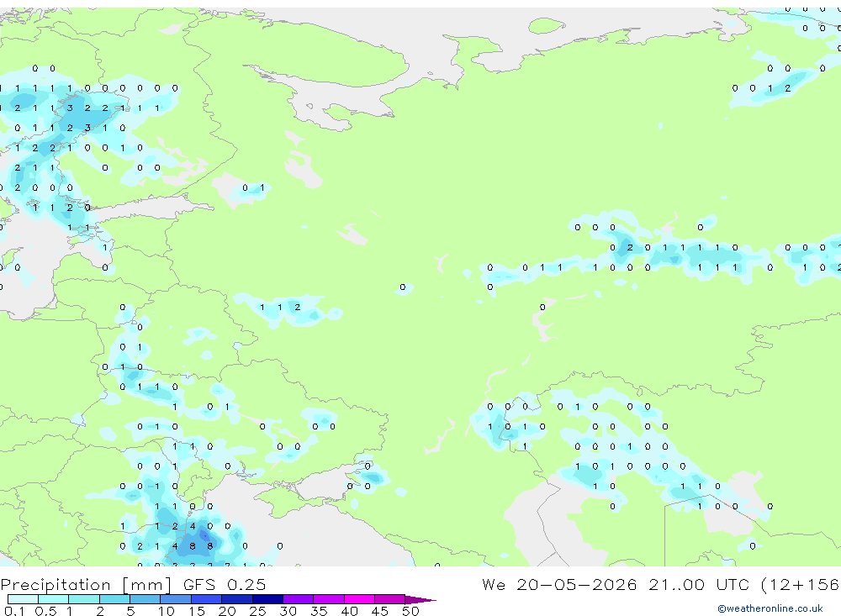The height and width of the screenshot is (616, 841).
Task: Pick the 1–2 mm turquoise legend swatch
Action: click(x=84, y=599)
